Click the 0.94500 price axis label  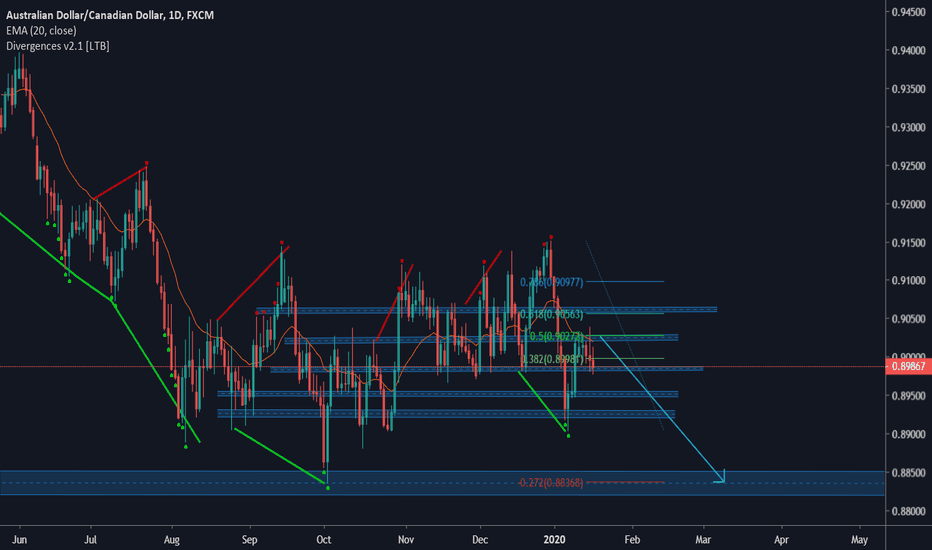[906, 12]
